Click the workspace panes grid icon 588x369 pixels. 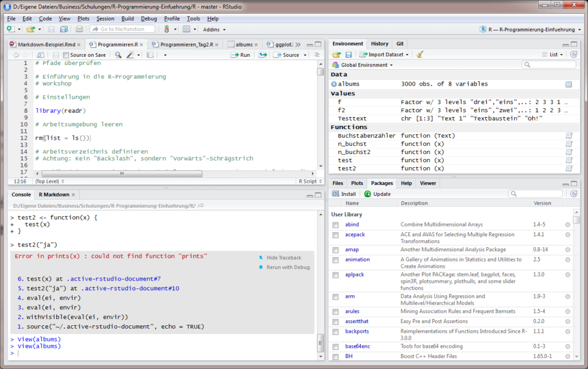click(187, 29)
